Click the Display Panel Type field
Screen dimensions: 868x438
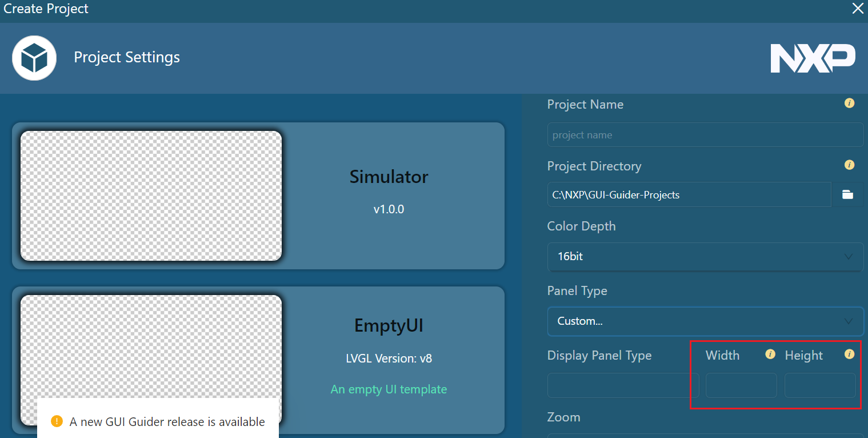pyautogui.click(x=623, y=385)
